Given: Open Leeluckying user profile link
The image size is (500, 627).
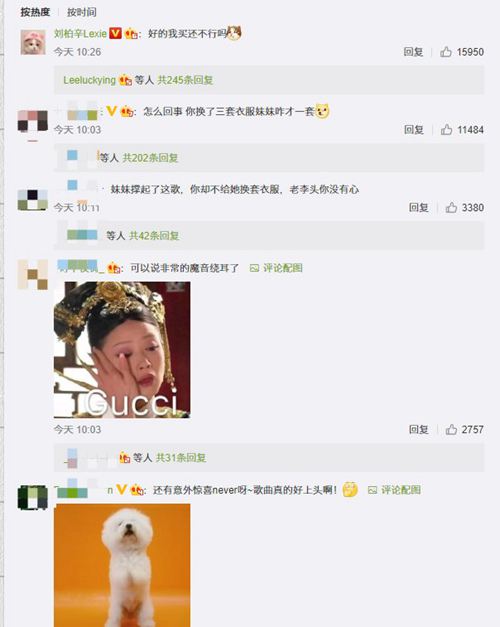Looking at the screenshot, I should tap(89, 80).
